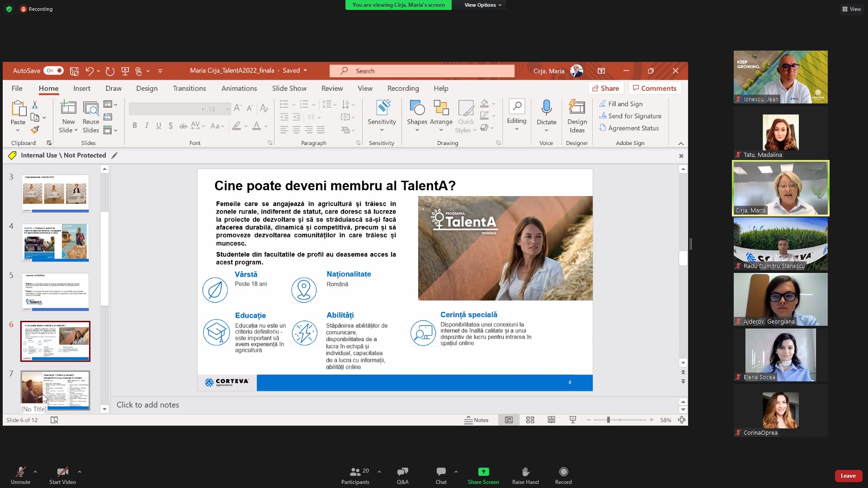868x488 pixels.
Task: Switch to Normal view button
Action: pos(509,420)
